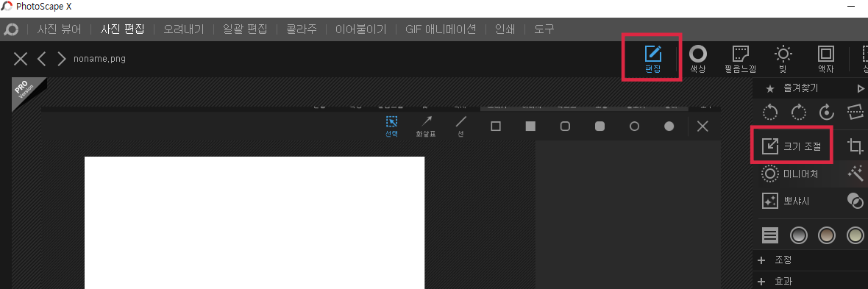Viewport: 868px width, 289px height.
Task: Go to the next photo arrow
Action: [62, 59]
